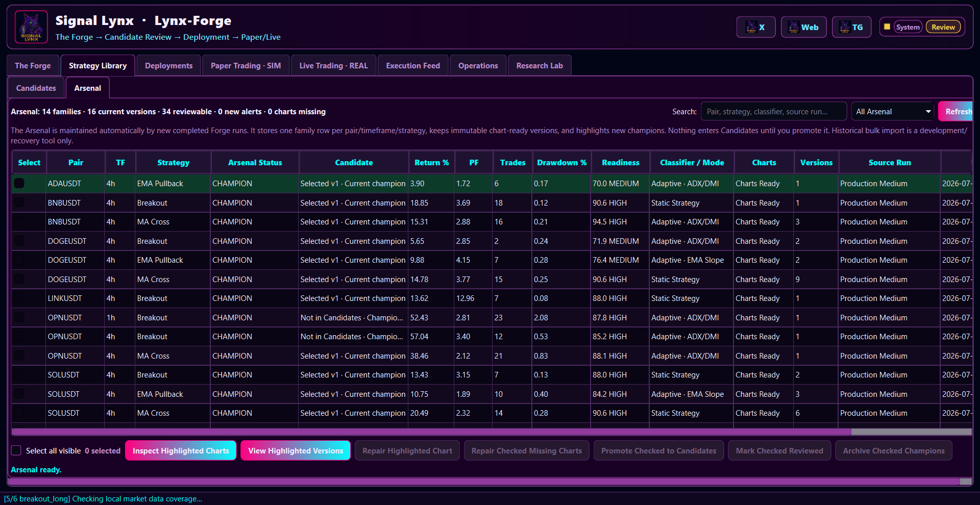Click the breakout_long market data status message
The height and width of the screenshot is (505, 980).
point(103,498)
